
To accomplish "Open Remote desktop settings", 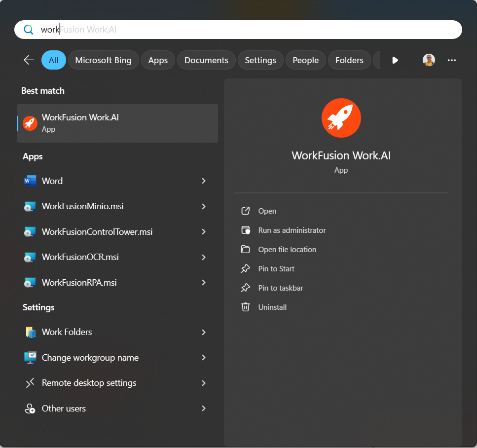I will [117, 383].
